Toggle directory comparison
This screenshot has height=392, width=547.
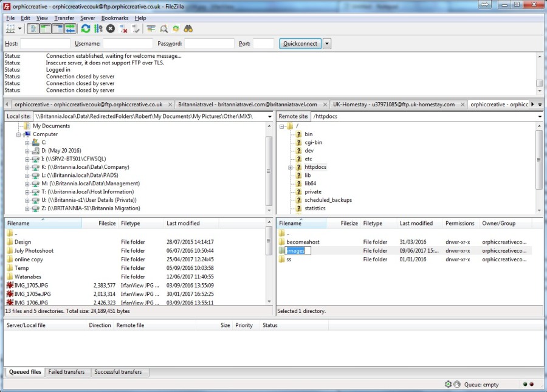click(163, 29)
